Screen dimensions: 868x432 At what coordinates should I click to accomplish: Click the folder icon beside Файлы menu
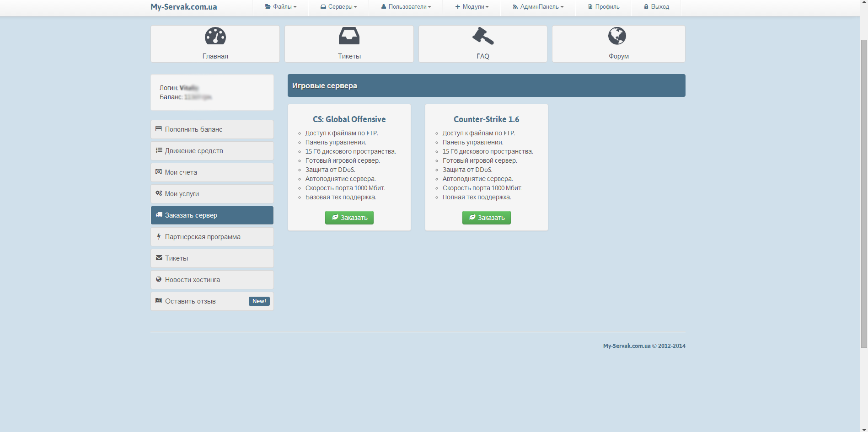tap(268, 6)
